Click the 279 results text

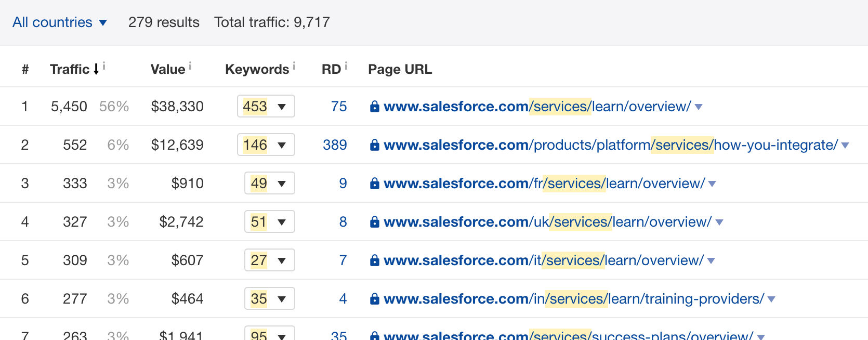(164, 22)
